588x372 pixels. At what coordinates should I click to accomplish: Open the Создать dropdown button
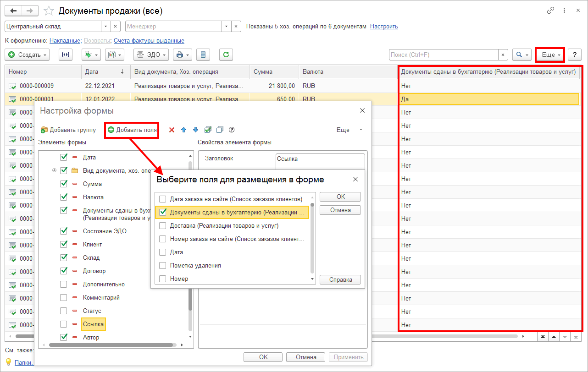tap(27, 55)
